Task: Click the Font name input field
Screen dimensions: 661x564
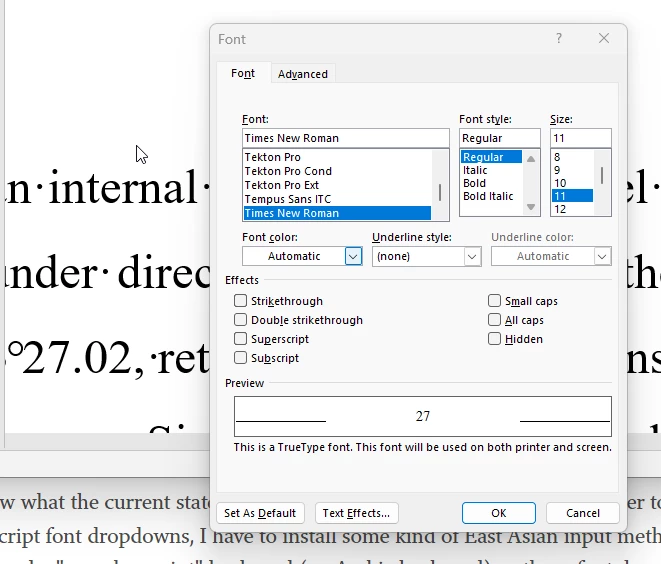Action: [346, 138]
